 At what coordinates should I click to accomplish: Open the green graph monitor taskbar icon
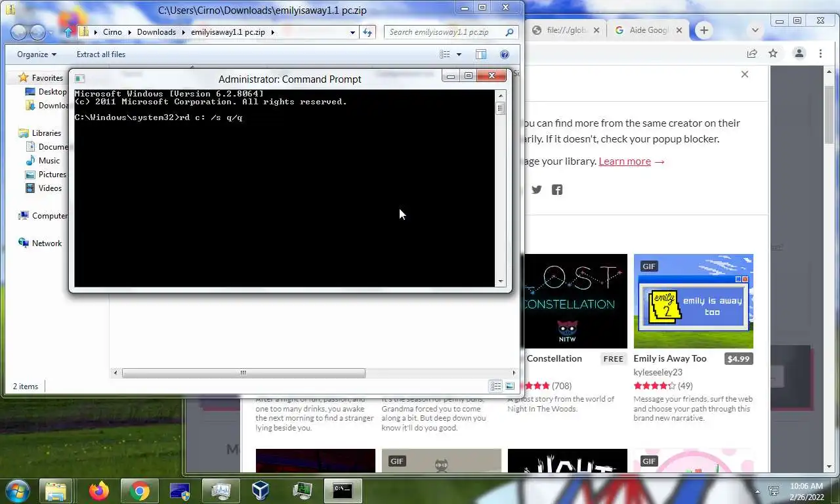(x=302, y=491)
